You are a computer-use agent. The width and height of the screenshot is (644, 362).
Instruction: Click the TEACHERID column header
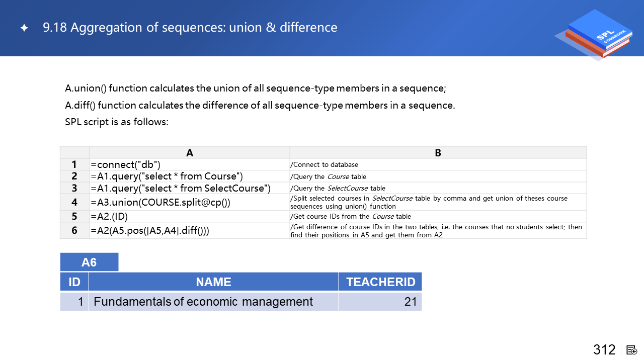[x=380, y=282]
